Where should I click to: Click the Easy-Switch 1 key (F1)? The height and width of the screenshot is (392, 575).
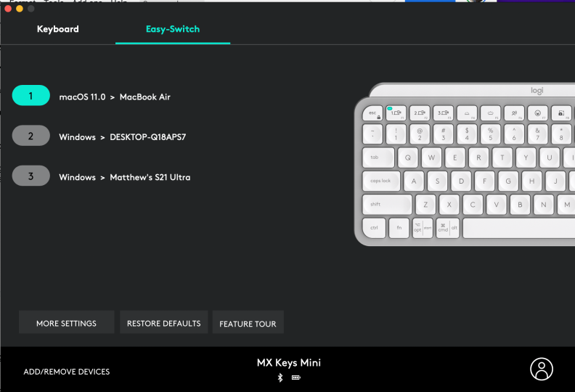pyautogui.click(x=396, y=113)
